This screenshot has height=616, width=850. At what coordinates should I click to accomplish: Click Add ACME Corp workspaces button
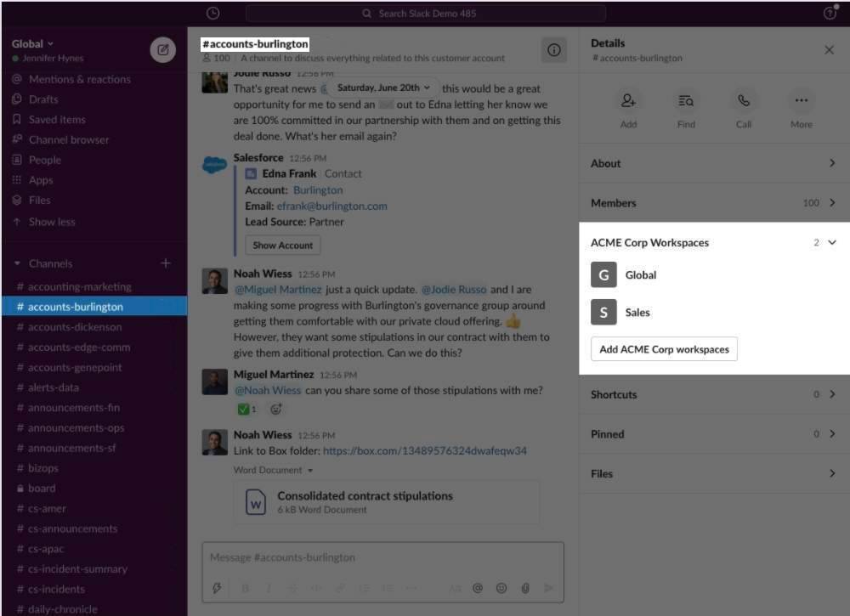click(664, 349)
